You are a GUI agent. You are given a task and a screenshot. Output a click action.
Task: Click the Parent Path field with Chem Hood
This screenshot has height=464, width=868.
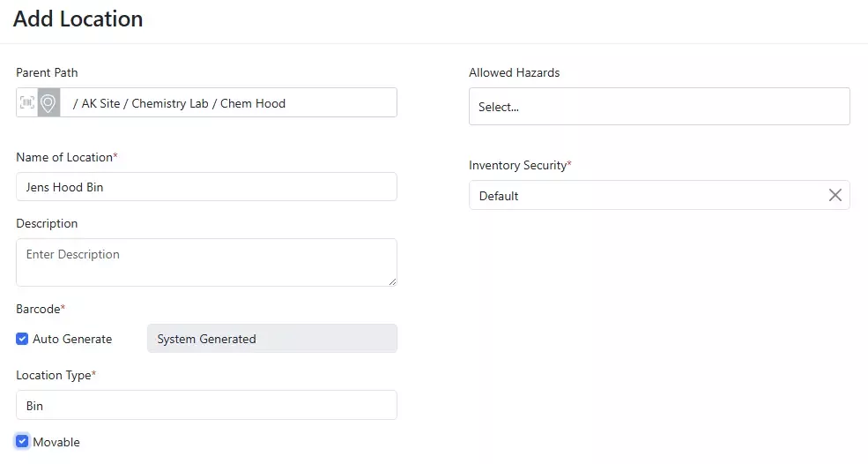(x=227, y=103)
